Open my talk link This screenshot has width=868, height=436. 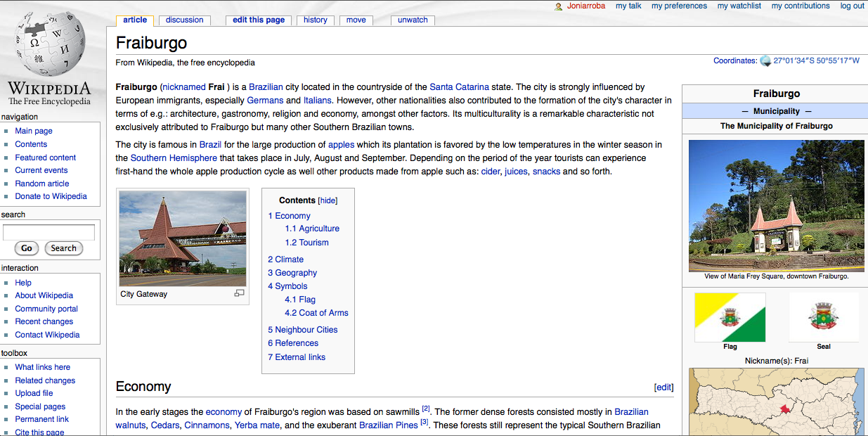628,6
